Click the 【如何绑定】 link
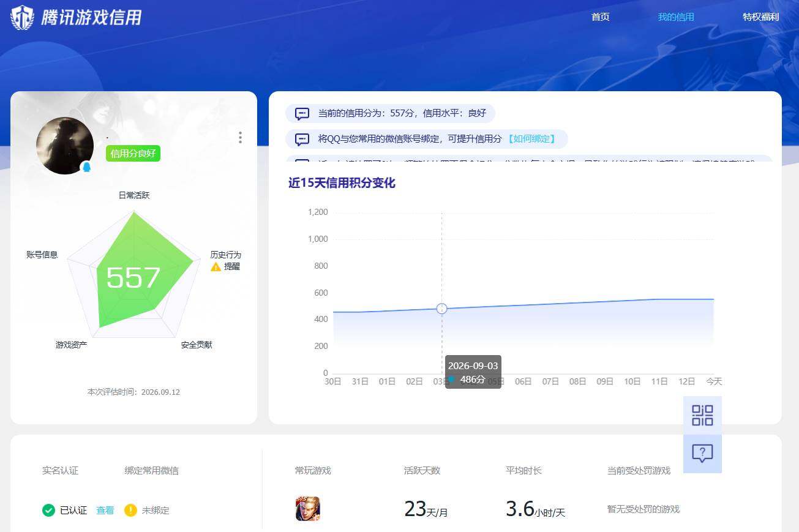The image size is (799, 532). pos(531,139)
